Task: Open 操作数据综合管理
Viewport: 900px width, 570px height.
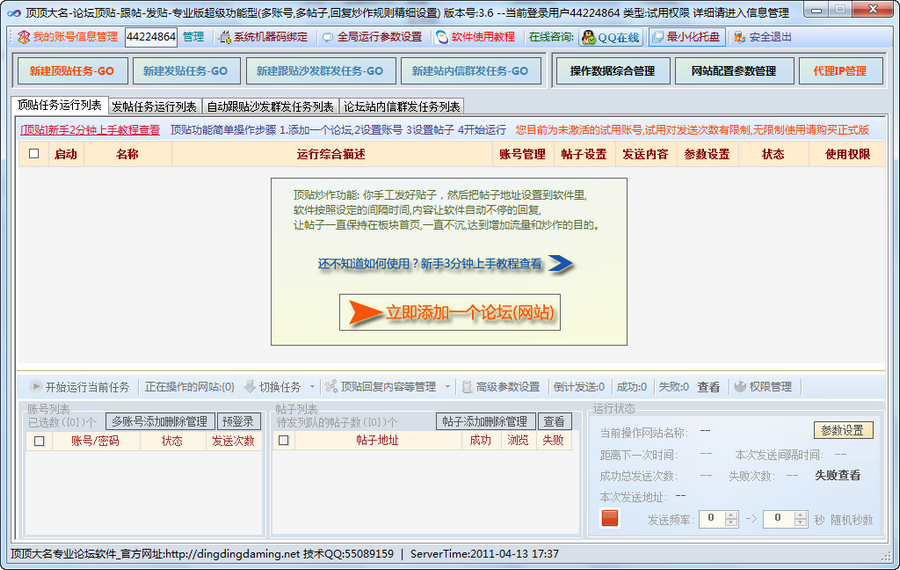Action: pyautogui.click(x=612, y=71)
